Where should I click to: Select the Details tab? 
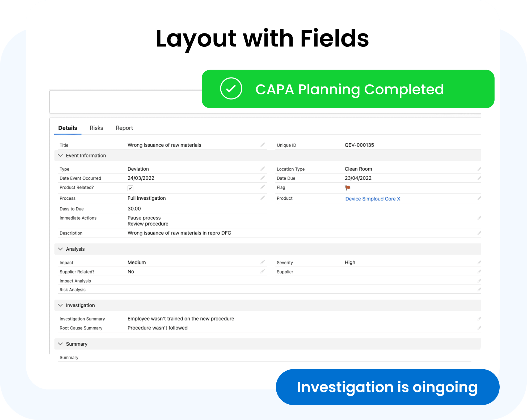point(68,128)
